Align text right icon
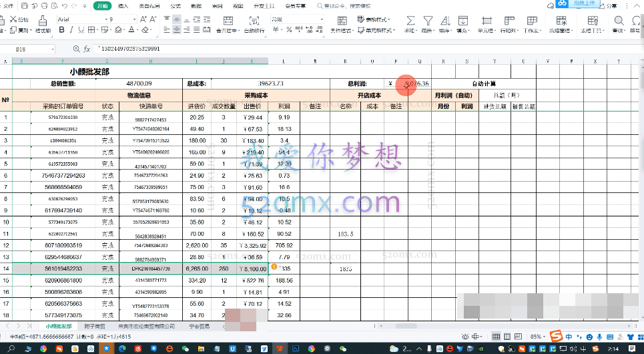644x354 pixels. [186, 29]
